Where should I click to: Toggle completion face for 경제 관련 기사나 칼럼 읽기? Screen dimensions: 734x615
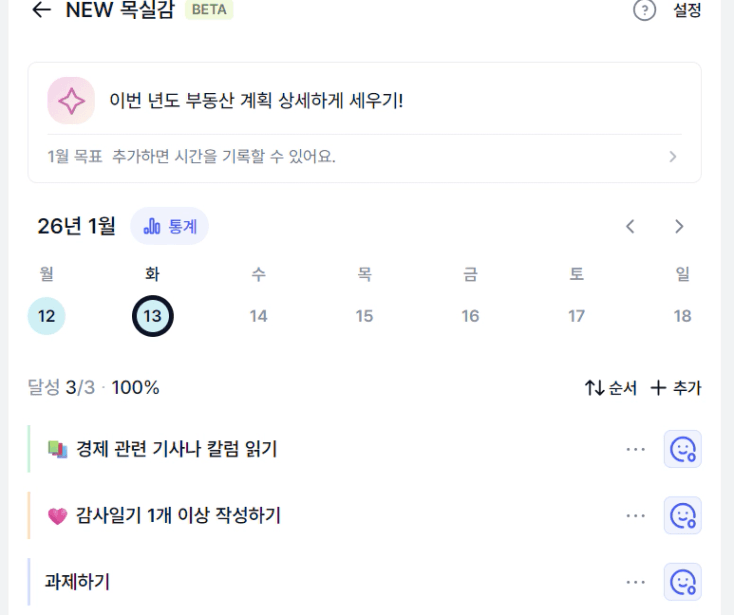pyautogui.click(x=683, y=449)
